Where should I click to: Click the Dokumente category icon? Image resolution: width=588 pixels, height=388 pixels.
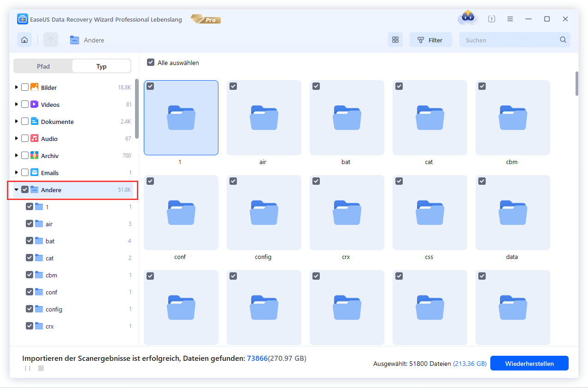click(x=35, y=121)
